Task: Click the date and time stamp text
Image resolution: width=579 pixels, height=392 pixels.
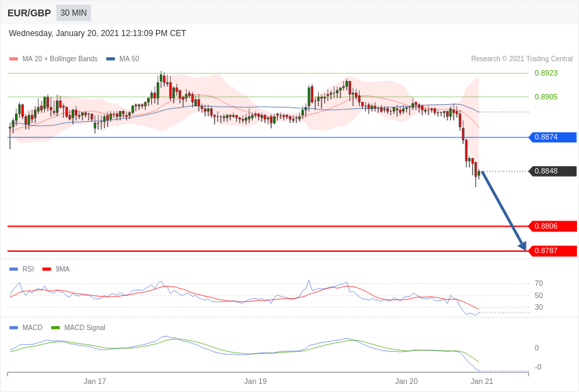Action: pyautogui.click(x=97, y=33)
